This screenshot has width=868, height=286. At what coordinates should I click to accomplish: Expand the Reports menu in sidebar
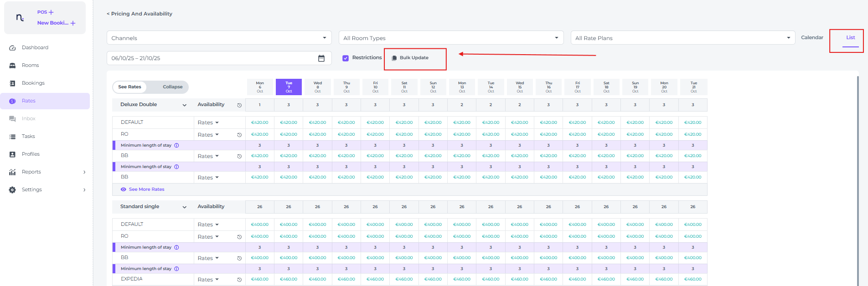click(x=84, y=172)
